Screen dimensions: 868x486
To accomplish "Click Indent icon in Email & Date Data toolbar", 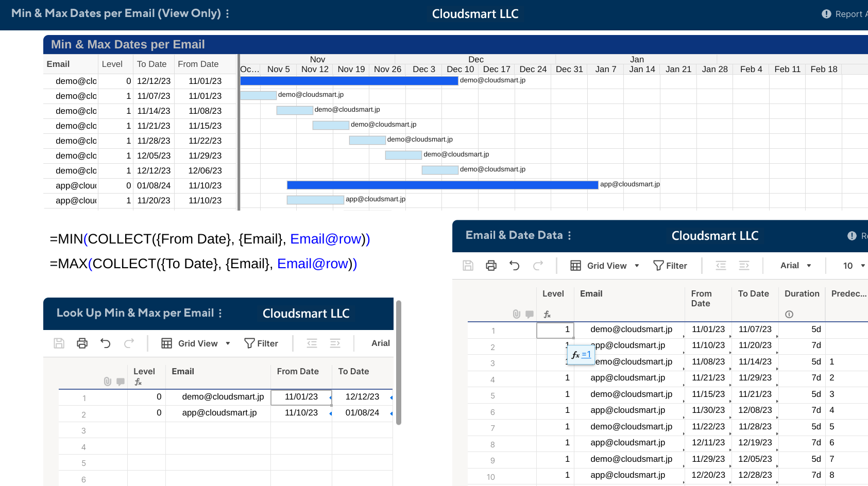I will tap(744, 266).
